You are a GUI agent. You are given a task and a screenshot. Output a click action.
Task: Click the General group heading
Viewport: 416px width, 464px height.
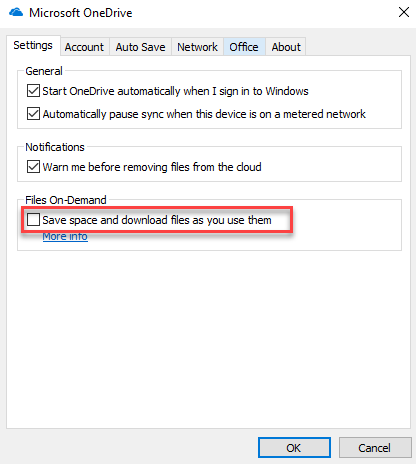pyautogui.click(x=44, y=71)
